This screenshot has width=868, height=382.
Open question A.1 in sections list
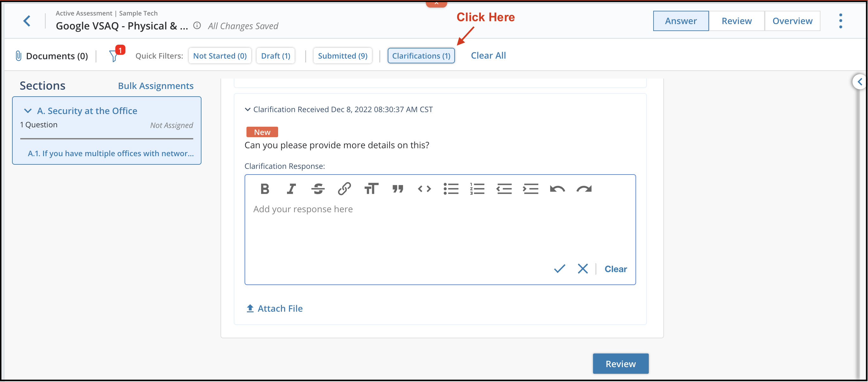point(111,154)
